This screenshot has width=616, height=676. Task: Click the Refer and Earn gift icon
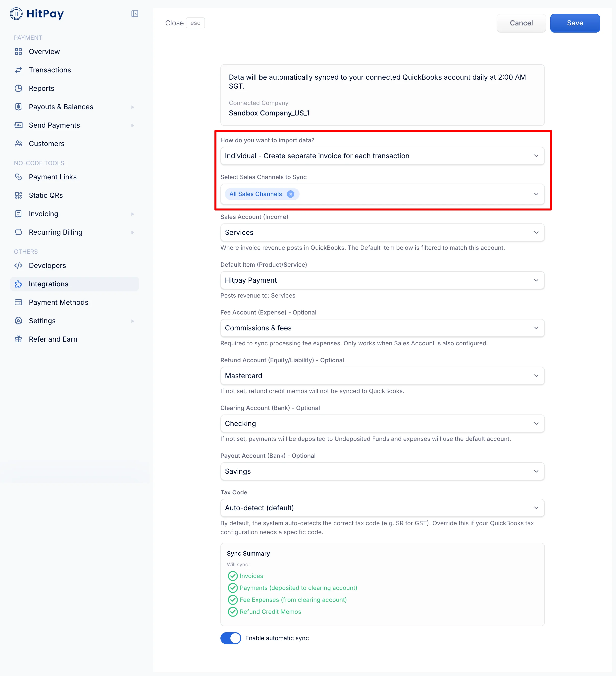point(18,339)
